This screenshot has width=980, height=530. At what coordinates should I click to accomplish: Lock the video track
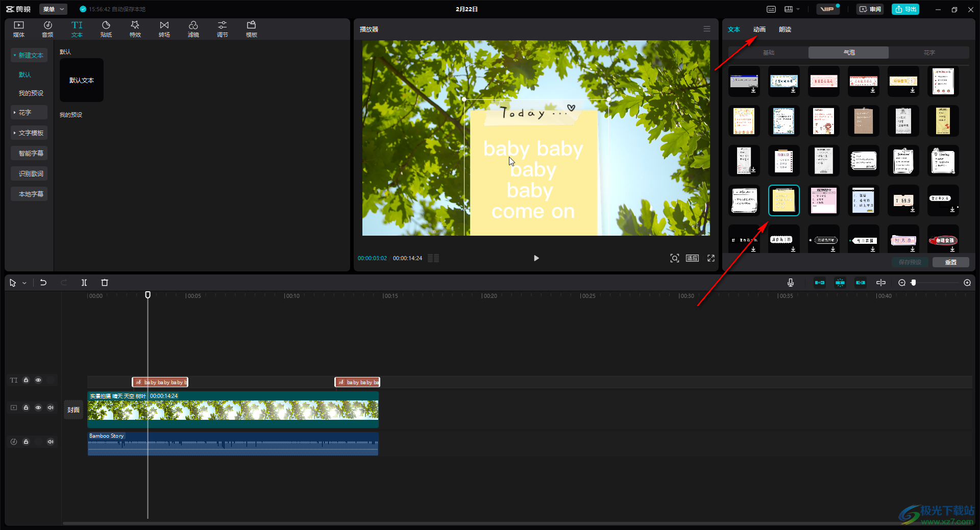click(x=26, y=408)
